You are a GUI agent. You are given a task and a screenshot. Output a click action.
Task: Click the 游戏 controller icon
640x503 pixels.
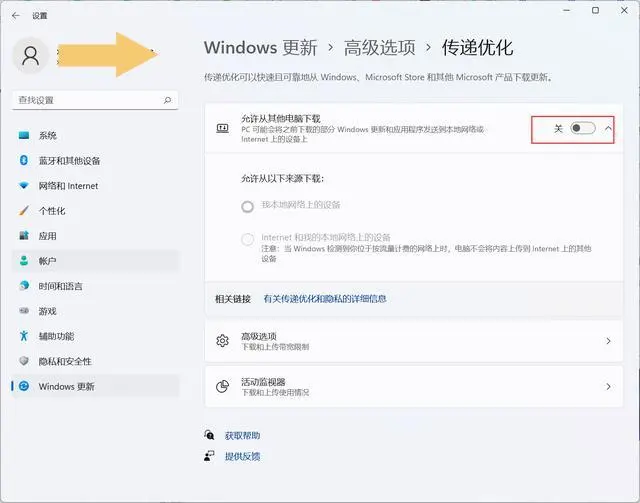pos(24,311)
